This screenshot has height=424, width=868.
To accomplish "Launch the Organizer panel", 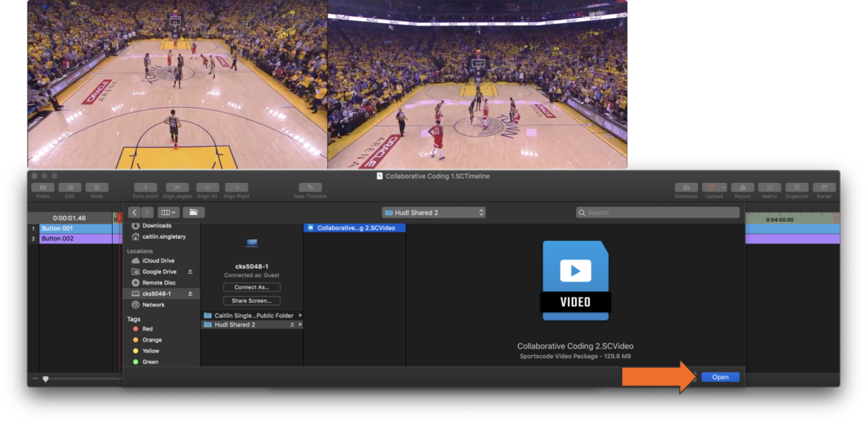I will pyautogui.click(x=796, y=187).
